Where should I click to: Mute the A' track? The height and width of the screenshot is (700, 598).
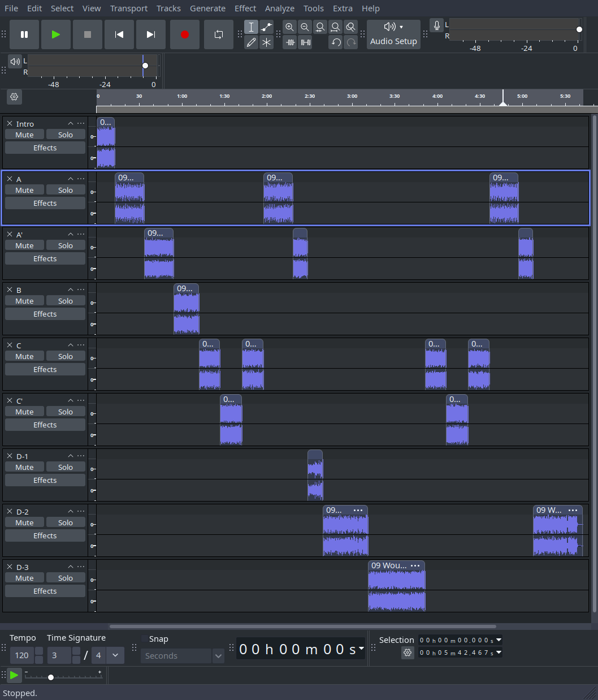[24, 245]
